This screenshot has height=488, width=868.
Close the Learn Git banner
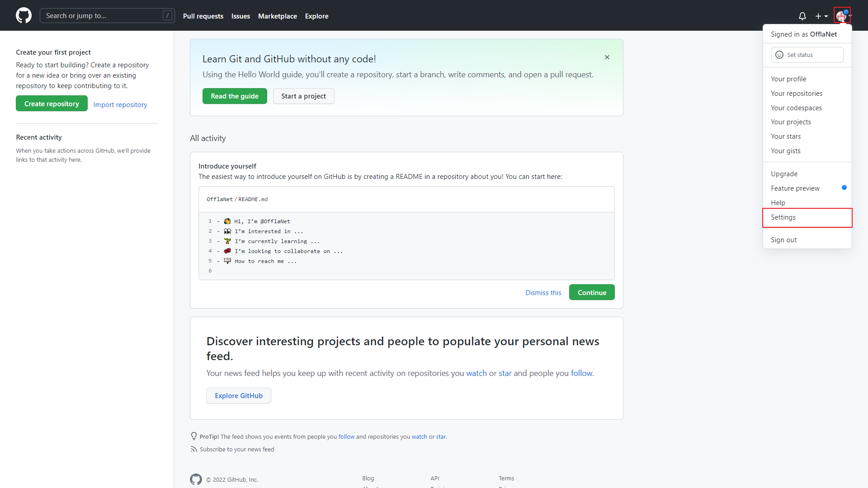tap(607, 57)
